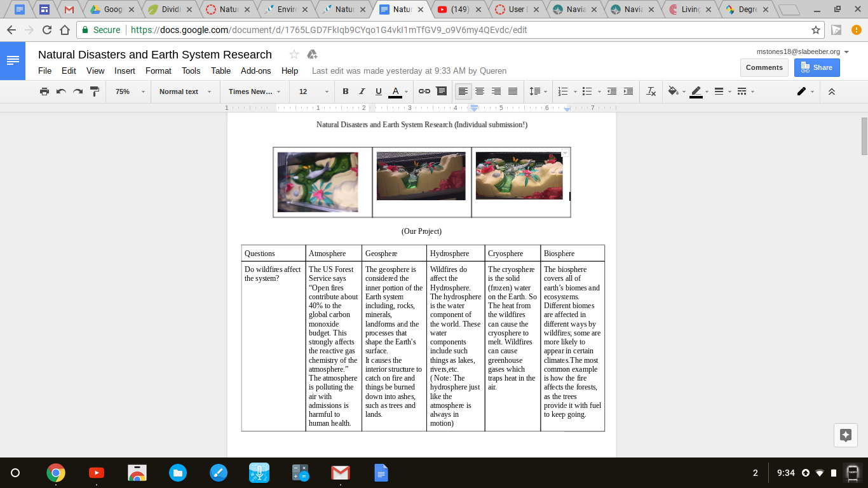Click the print icon in toolbar
The image size is (868, 488).
44,91
